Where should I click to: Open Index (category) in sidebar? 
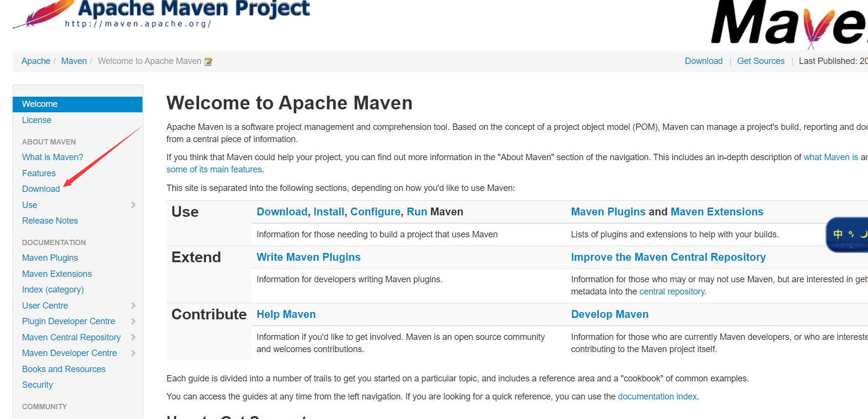coord(53,290)
